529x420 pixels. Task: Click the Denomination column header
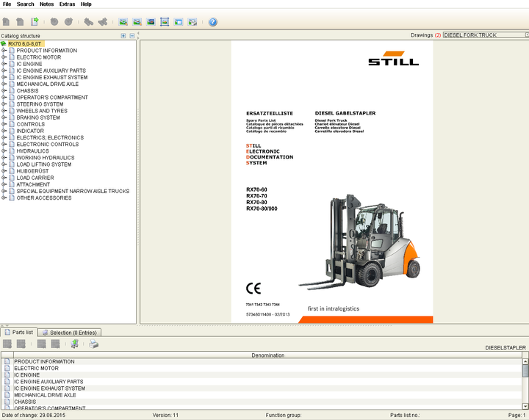(x=267, y=355)
